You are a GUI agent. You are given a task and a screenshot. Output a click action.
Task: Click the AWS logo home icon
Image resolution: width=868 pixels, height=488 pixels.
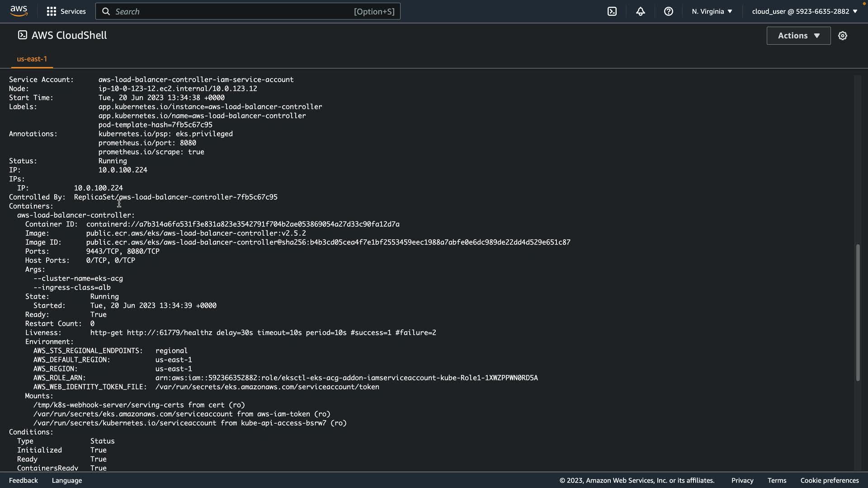[x=19, y=11]
